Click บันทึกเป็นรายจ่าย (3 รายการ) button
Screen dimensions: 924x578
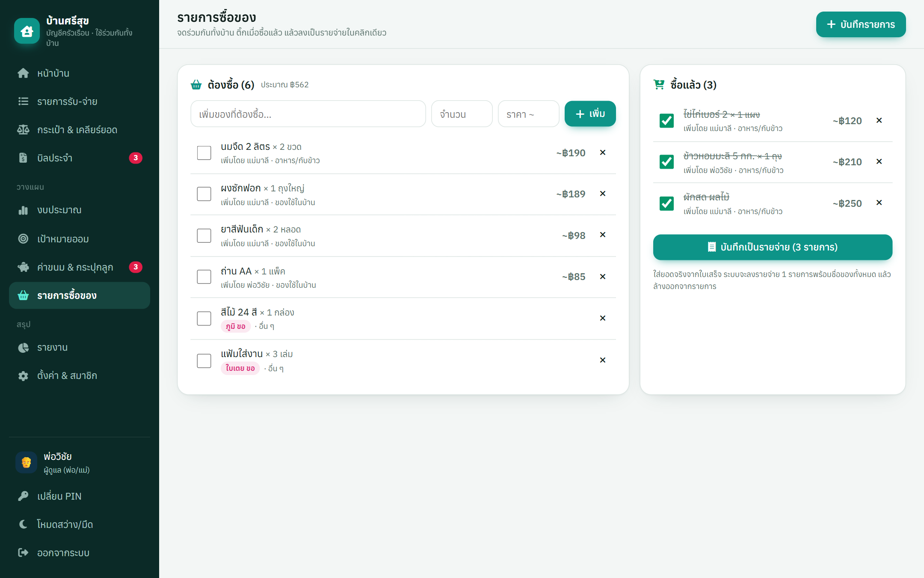tap(773, 247)
